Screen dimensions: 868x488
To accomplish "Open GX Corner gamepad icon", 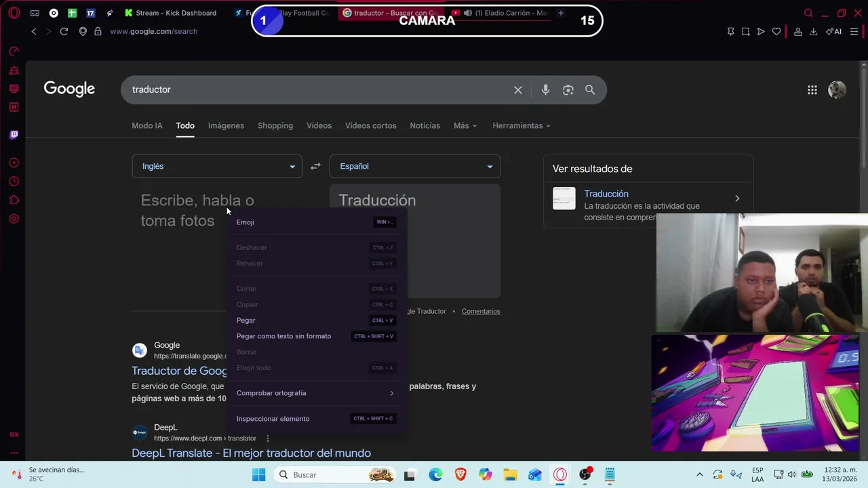I will (35, 13).
